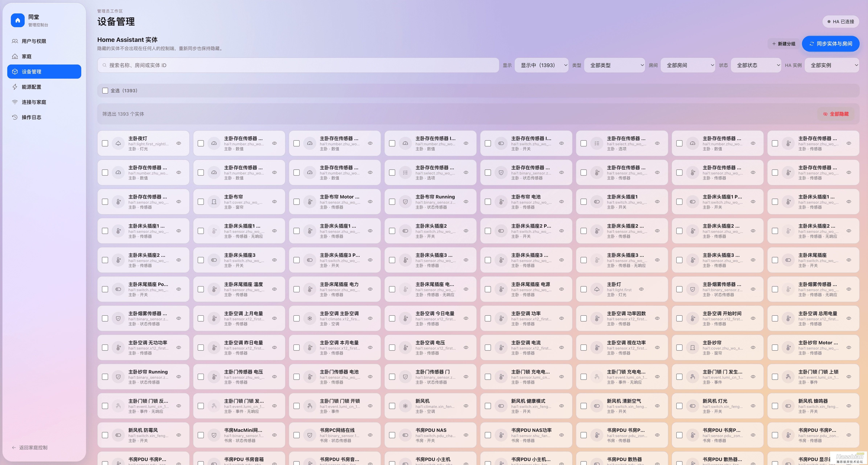Click the snowflake icon on 新风机 climate card
This screenshot has height=465, width=868.
[405, 406]
